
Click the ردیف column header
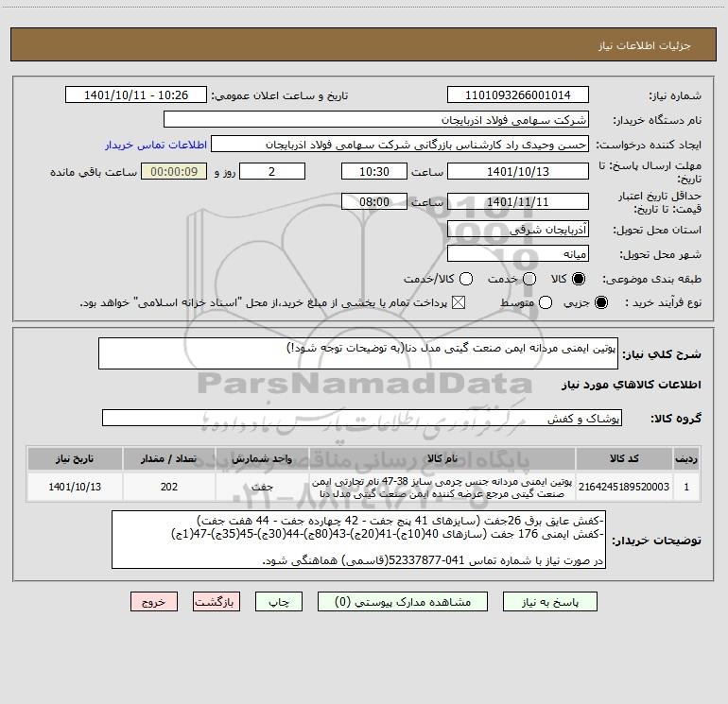(x=686, y=458)
